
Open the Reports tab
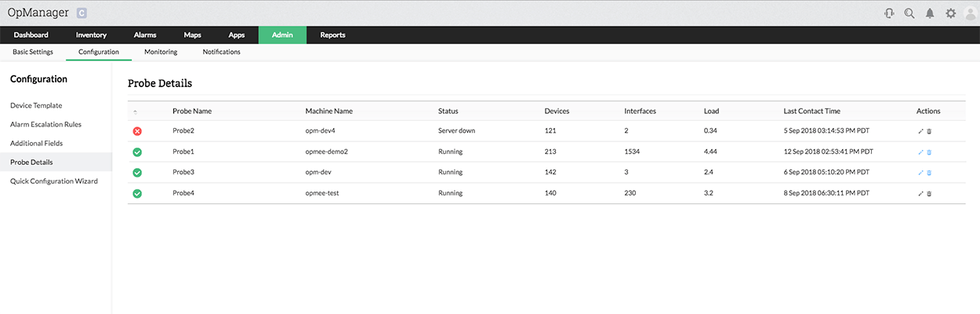tap(332, 35)
